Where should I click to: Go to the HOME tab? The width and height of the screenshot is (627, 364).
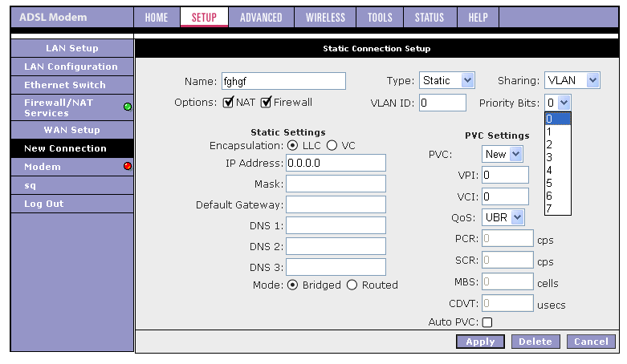(x=157, y=17)
